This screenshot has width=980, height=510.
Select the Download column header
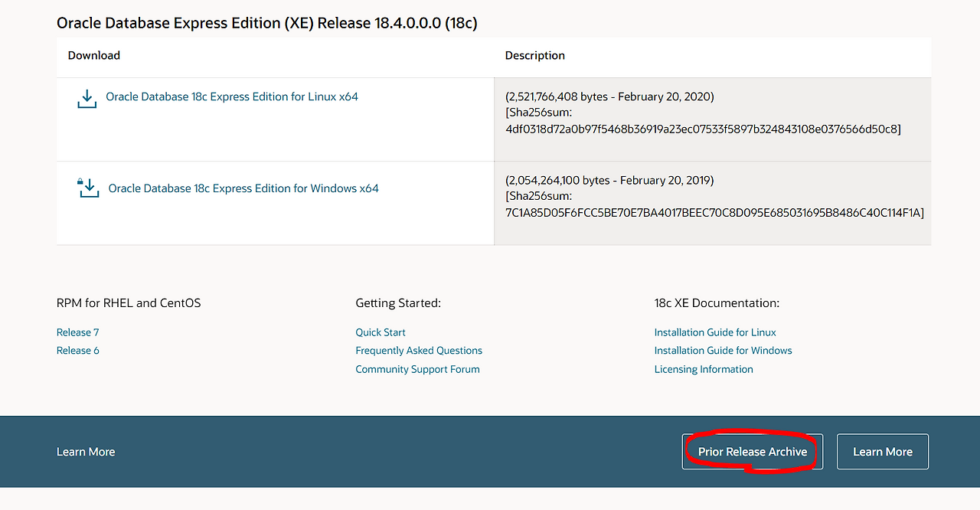pyautogui.click(x=94, y=55)
